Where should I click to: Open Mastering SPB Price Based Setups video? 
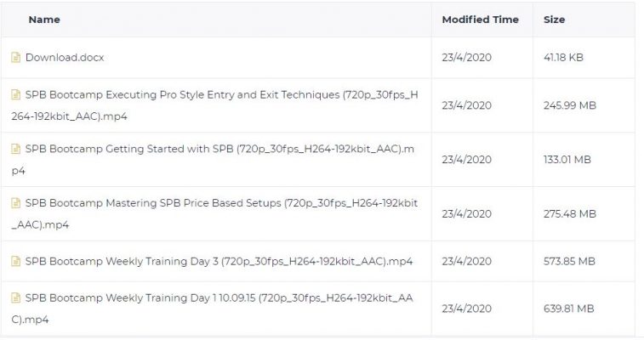tap(214, 213)
